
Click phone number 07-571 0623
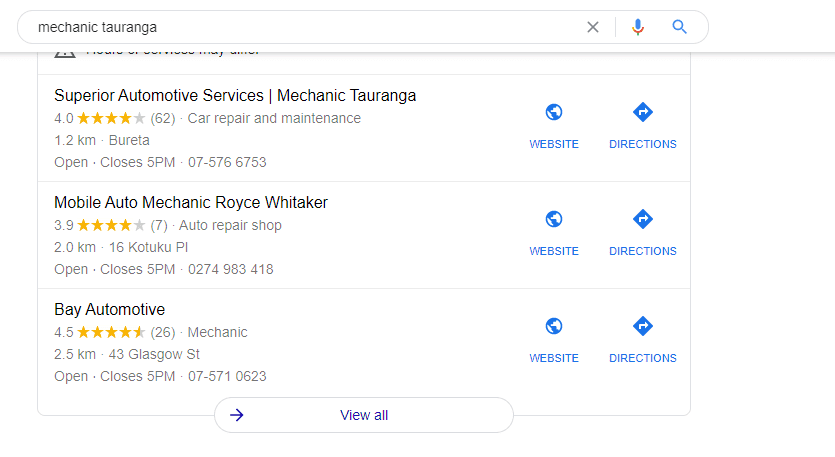click(x=227, y=377)
